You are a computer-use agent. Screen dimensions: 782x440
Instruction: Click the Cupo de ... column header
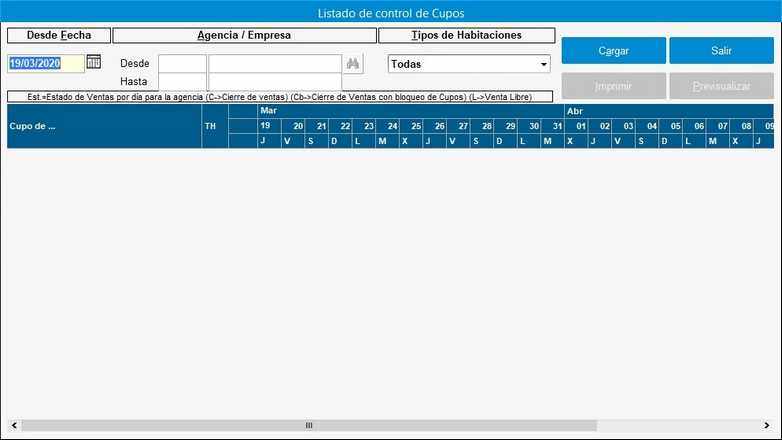click(x=104, y=126)
